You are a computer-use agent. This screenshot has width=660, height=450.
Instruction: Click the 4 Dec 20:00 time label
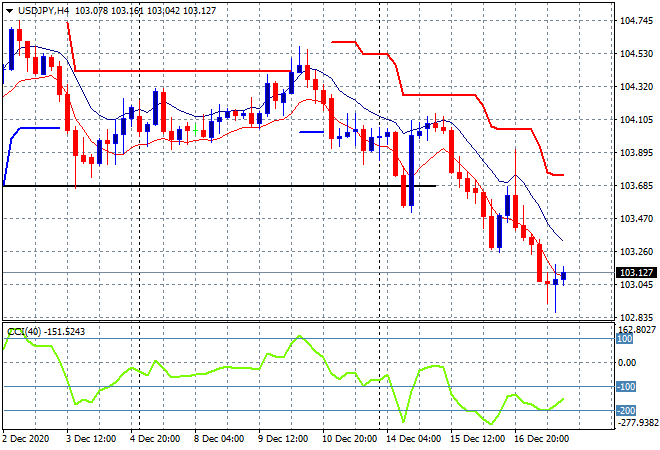[155, 439]
